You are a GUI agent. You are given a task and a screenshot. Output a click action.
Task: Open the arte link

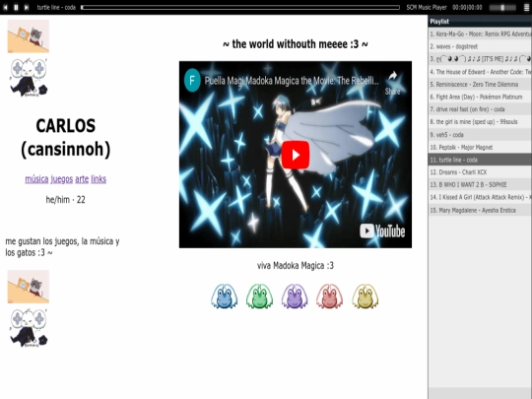tap(82, 178)
